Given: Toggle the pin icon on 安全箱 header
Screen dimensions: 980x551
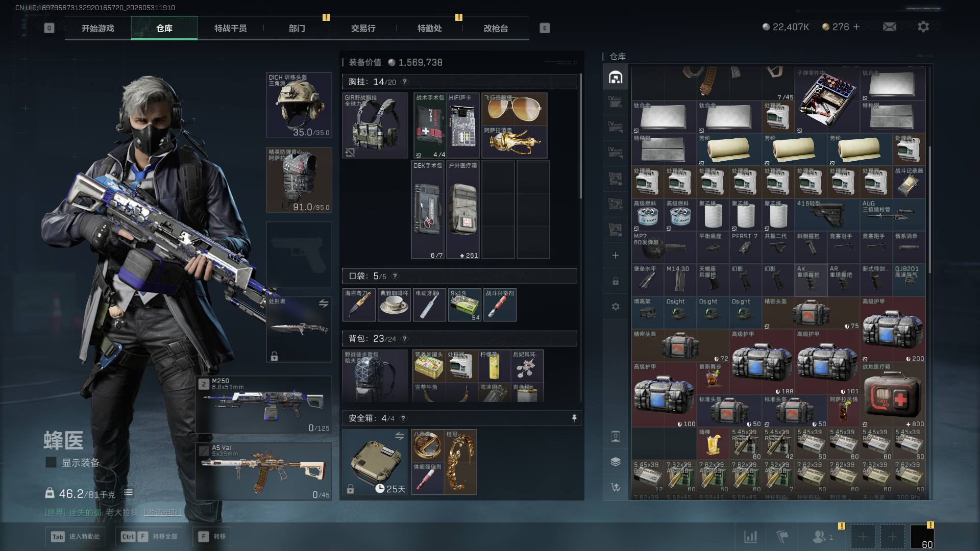Looking at the screenshot, I should tap(574, 418).
